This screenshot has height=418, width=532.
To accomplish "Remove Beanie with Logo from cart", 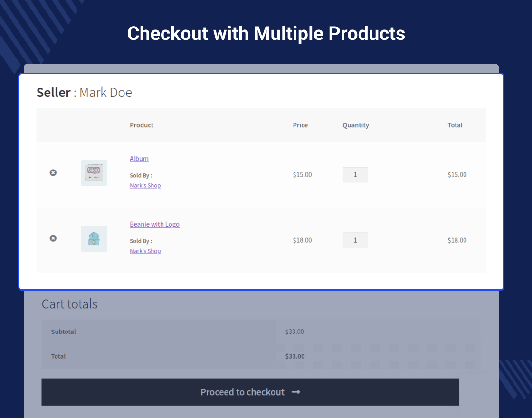I will [53, 238].
